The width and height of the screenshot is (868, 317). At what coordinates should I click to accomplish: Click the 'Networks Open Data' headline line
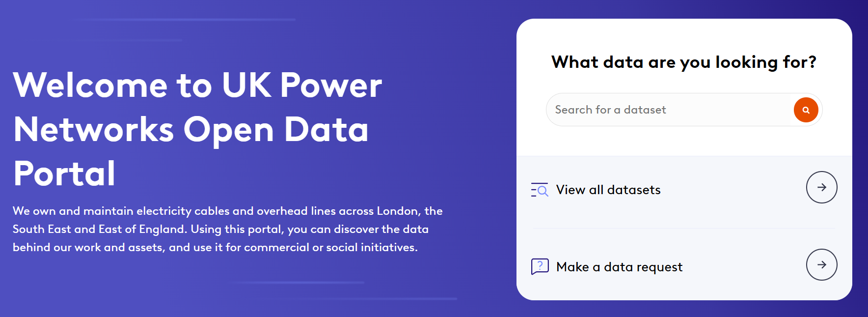coord(191,130)
